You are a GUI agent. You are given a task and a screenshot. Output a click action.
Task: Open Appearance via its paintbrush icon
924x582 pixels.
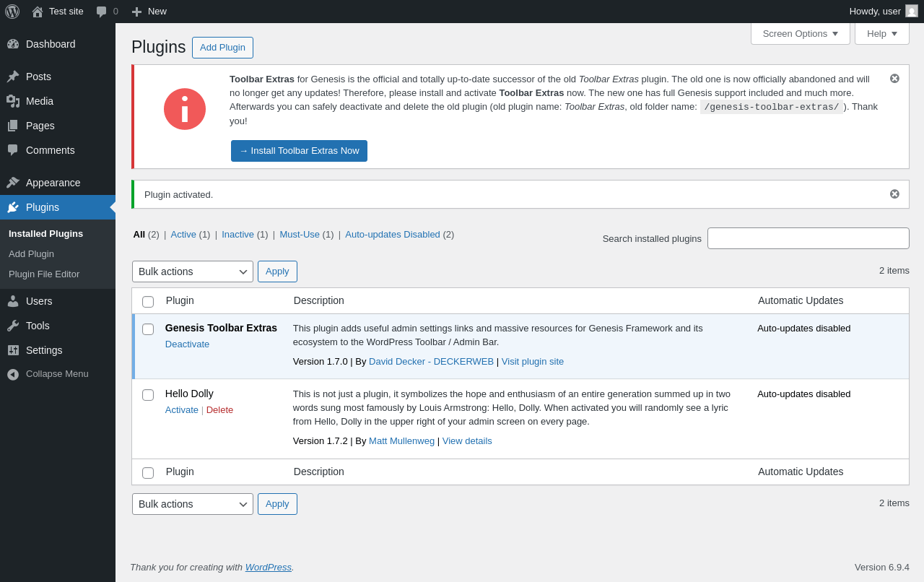click(13, 183)
